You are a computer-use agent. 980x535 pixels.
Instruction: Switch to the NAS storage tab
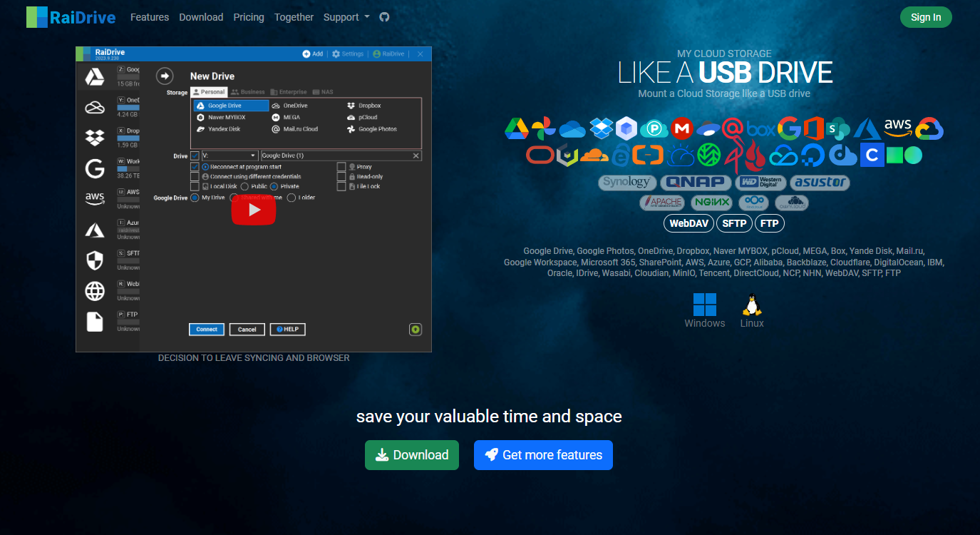[x=323, y=92]
